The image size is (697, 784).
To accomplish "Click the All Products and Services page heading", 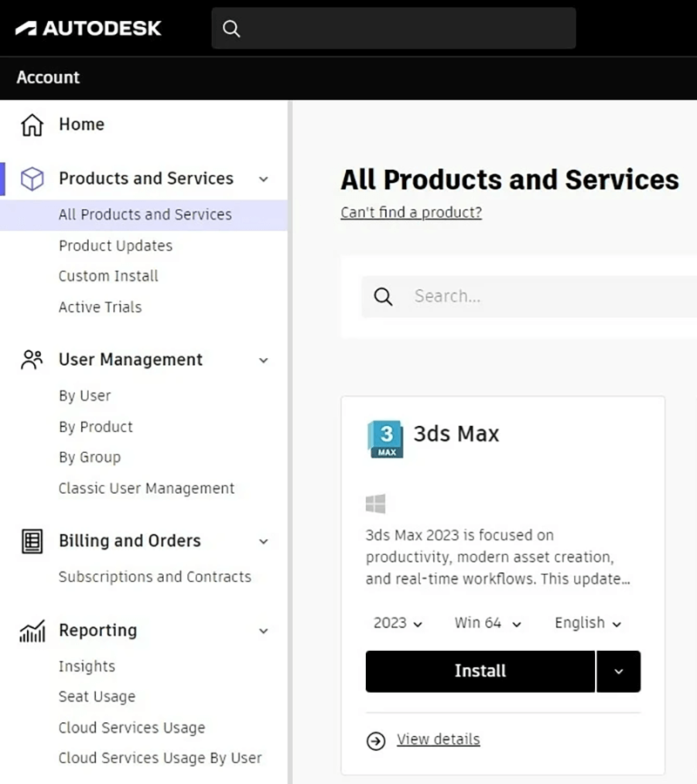I will (x=510, y=180).
